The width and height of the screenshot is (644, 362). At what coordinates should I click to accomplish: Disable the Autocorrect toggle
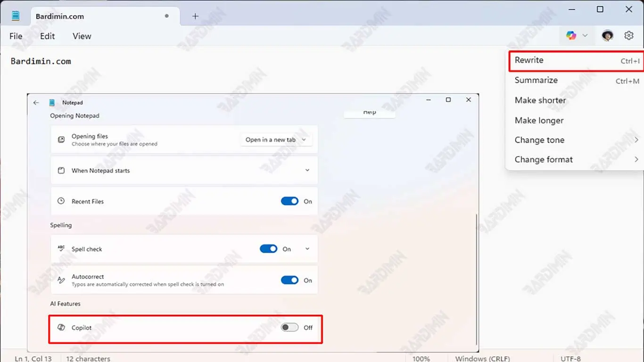pos(289,280)
